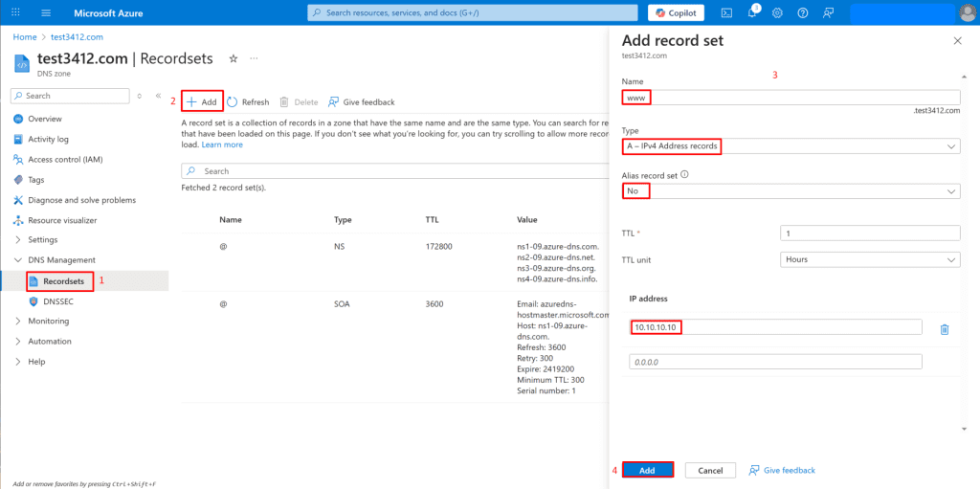The width and height of the screenshot is (980, 489).
Task: Open Access control (IAM) menu item
Action: click(65, 159)
